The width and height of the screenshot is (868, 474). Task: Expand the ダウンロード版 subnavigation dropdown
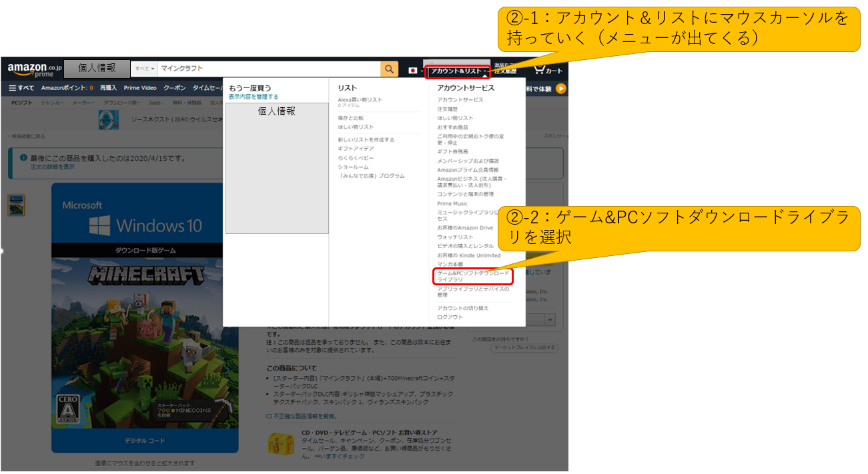(122, 103)
